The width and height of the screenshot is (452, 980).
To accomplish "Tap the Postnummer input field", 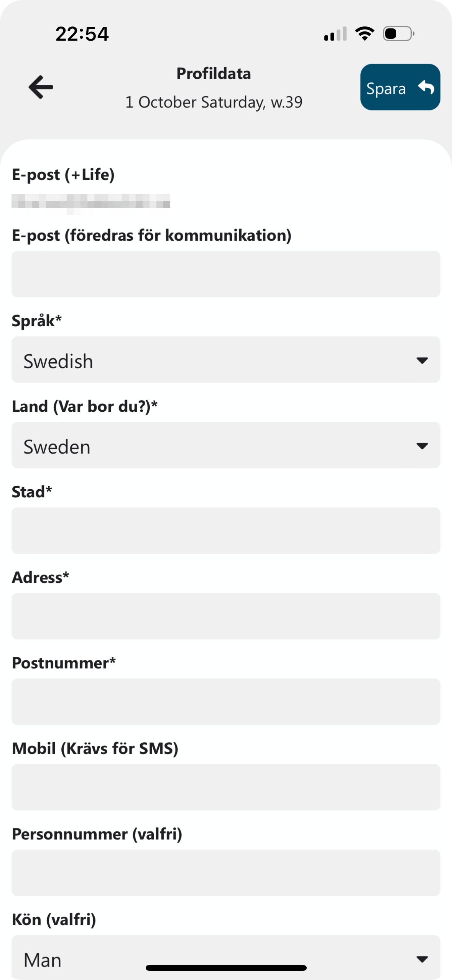I will [226, 702].
